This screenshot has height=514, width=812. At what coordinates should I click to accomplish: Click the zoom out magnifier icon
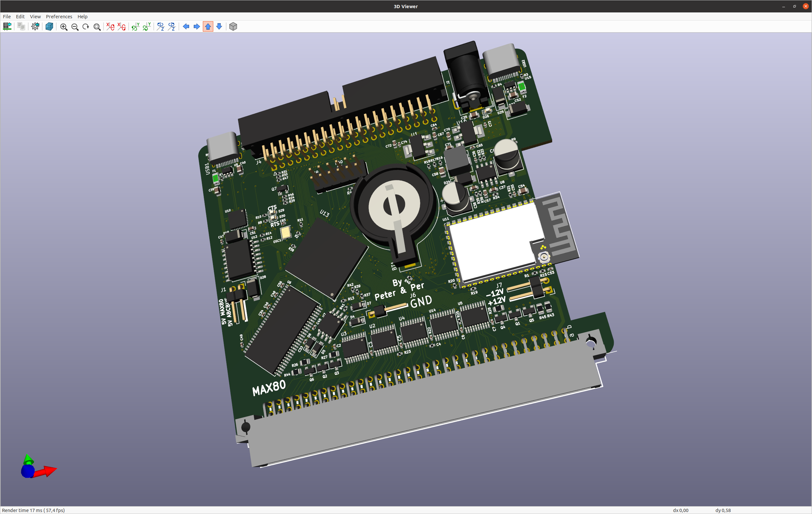[x=75, y=27]
